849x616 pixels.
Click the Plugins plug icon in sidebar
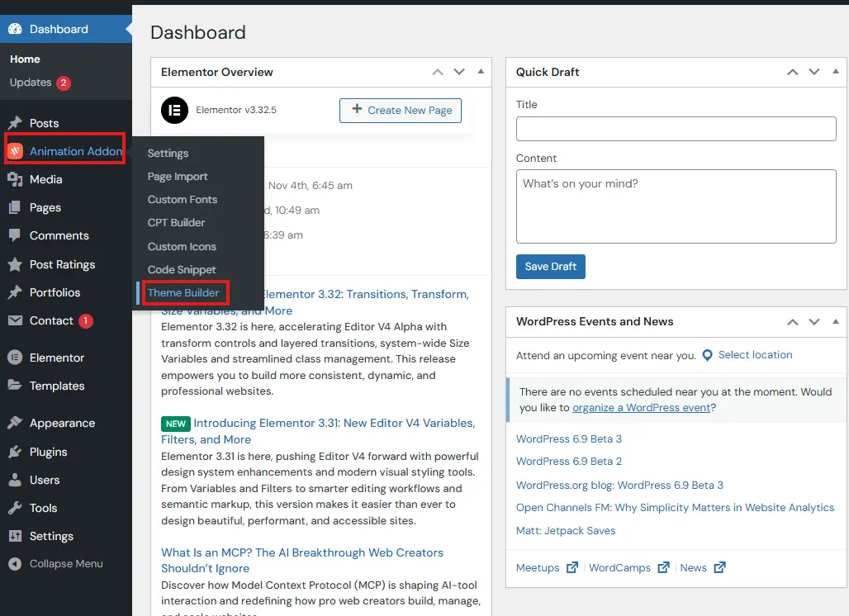tap(15, 452)
